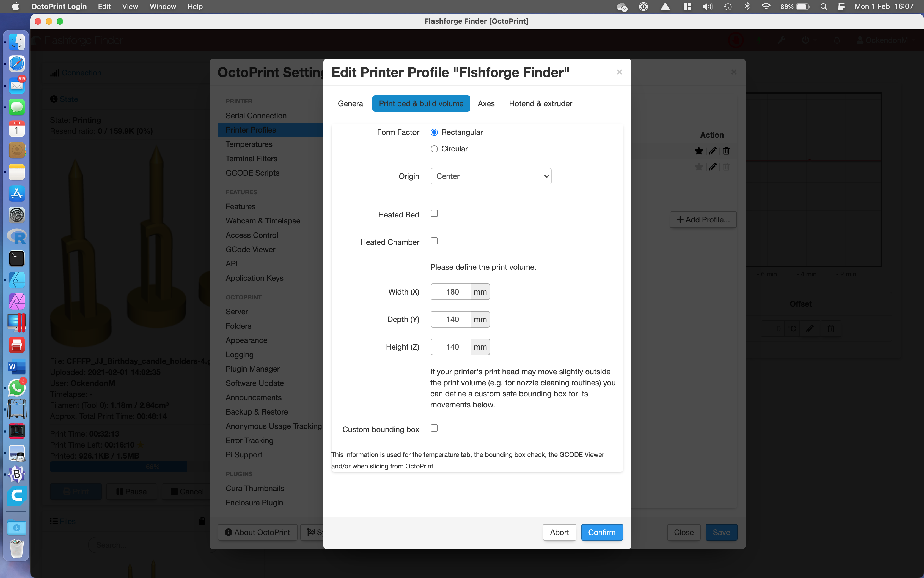This screenshot has height=578, width=924.
Task: Click the Width (X) input field
Action: point(451,292)
